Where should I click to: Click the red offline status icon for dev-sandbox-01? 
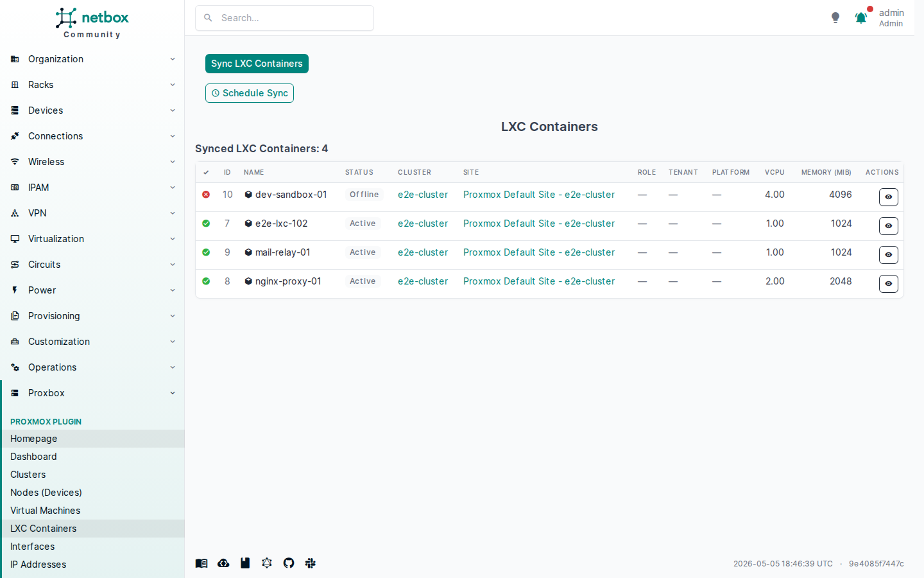[206, 195]
